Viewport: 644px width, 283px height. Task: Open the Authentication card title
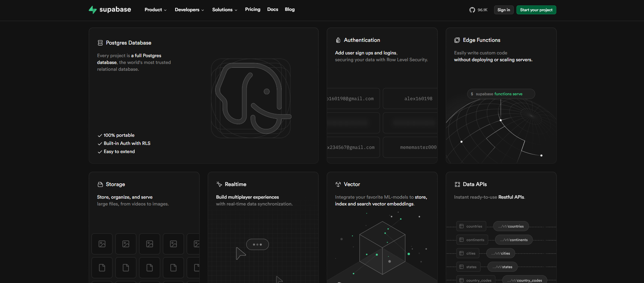pos(362,40)
